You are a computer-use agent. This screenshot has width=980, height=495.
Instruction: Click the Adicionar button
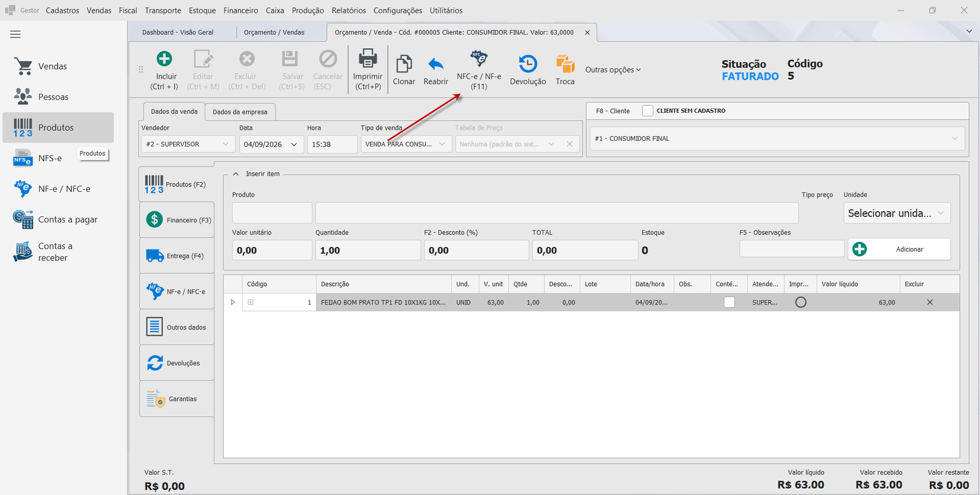point(899,249)
